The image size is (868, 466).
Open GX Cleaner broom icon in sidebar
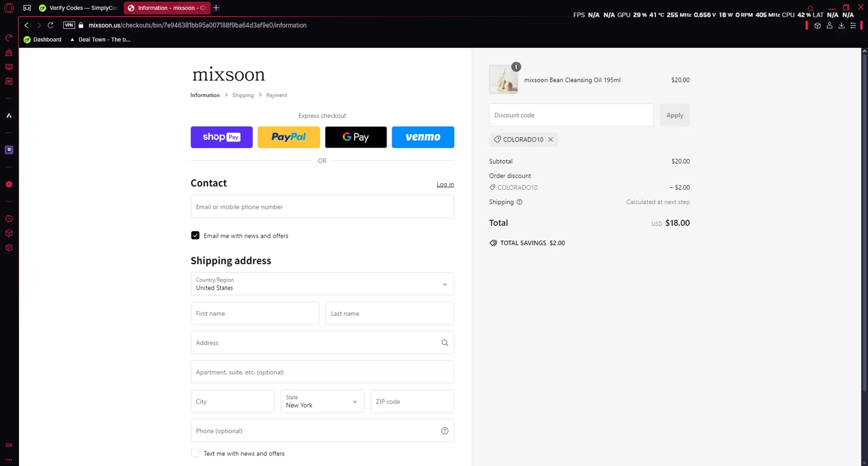(9, 53)
